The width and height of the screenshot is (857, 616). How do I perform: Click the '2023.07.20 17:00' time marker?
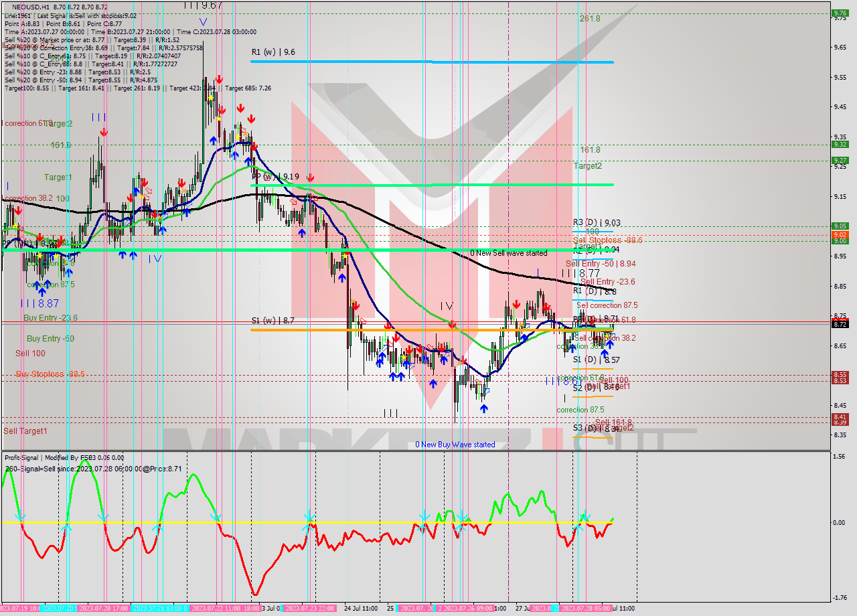103,609
